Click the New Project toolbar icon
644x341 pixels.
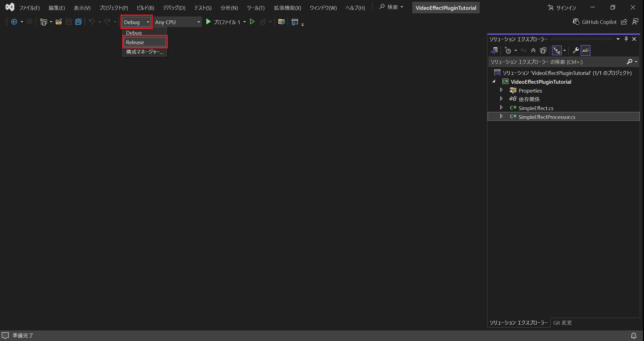pos(44,22)
